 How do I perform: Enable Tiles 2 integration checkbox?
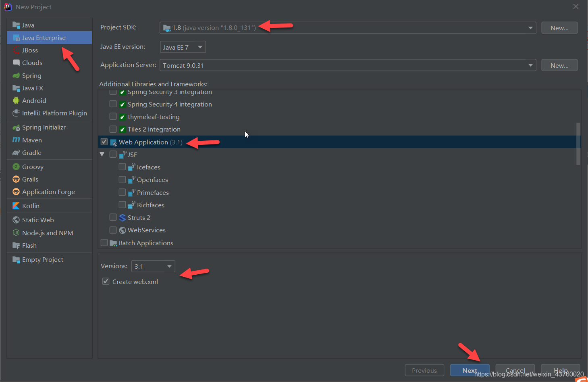(x=113, y=129)
